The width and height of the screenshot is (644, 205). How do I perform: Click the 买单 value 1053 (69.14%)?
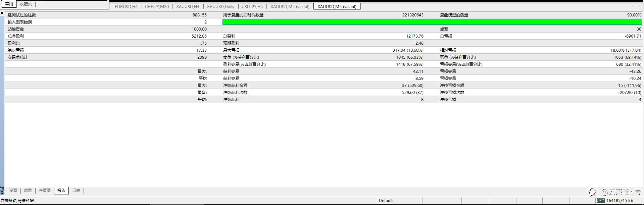pyautogui.click(x=627, y=57)
